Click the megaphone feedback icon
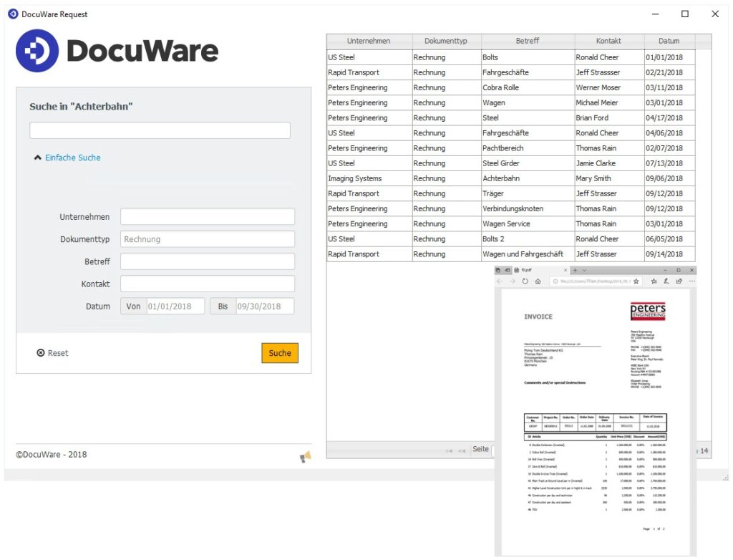Screen dimensions: 733x560 (305, 457)
